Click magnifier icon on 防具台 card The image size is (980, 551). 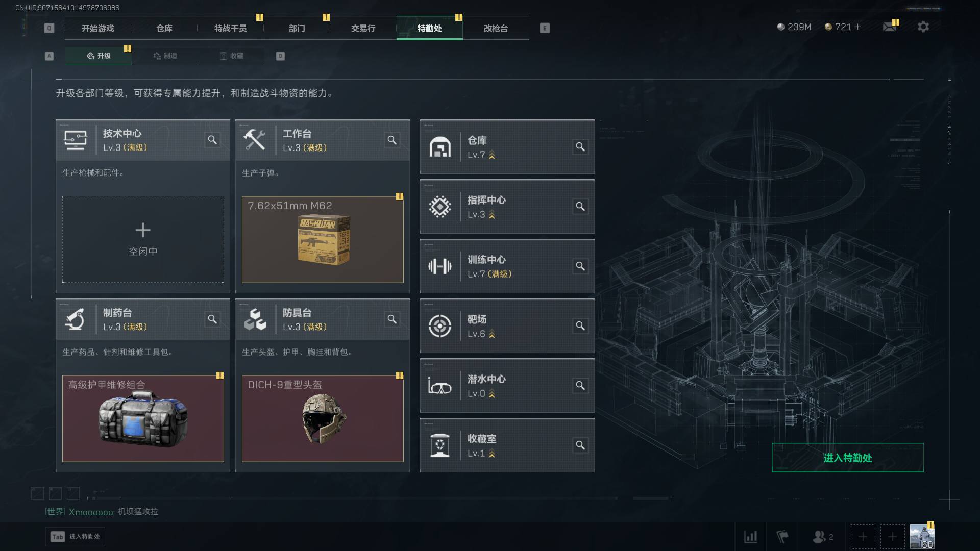[x=392, y=319]
